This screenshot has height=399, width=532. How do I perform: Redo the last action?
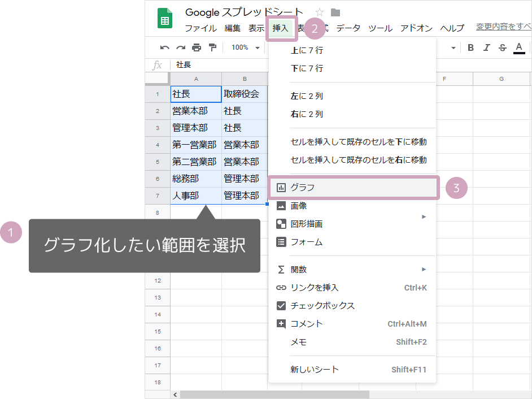(x=180, y=48)
